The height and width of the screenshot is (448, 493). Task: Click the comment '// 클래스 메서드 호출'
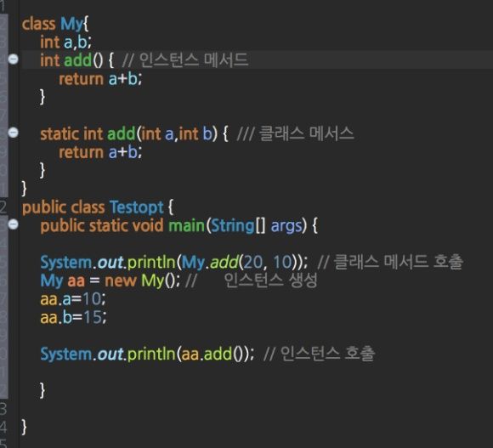pos(390,262)
